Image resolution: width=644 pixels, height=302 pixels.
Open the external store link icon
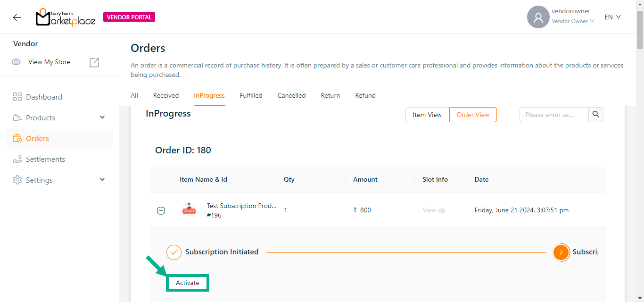click(x=94, y=62)
